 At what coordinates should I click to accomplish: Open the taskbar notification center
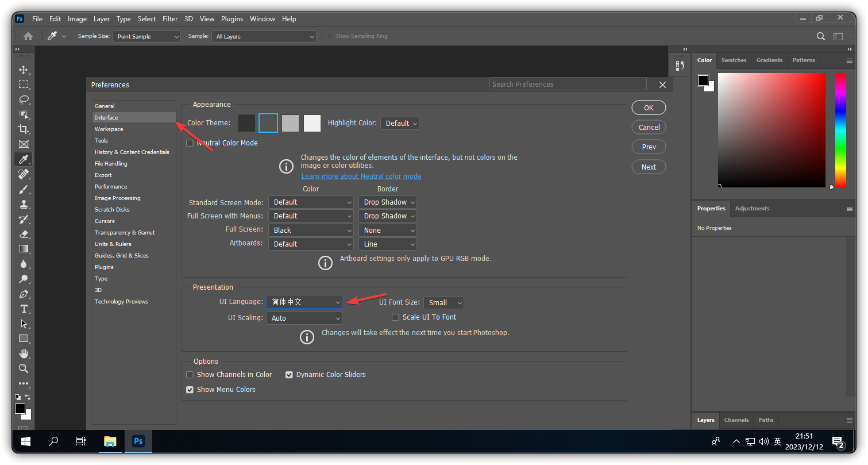pyautogui.click(x=838, y=441)
